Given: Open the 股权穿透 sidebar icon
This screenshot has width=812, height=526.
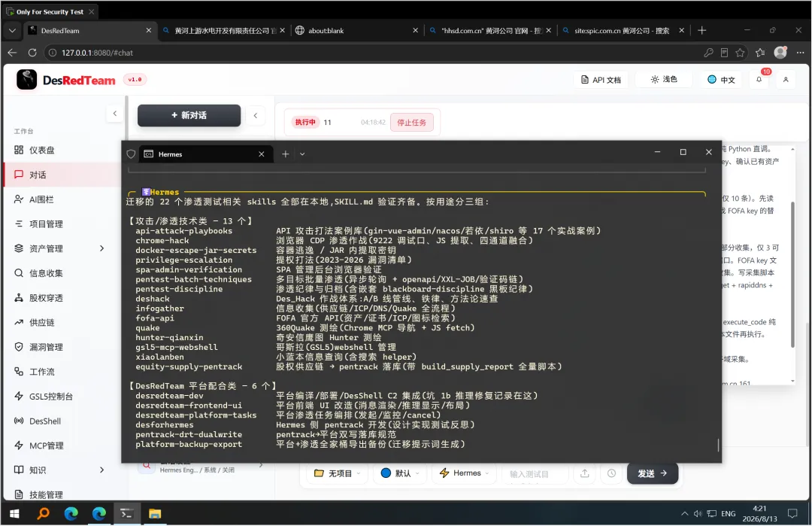Looking at the screenshot, I should click(19, 297).
